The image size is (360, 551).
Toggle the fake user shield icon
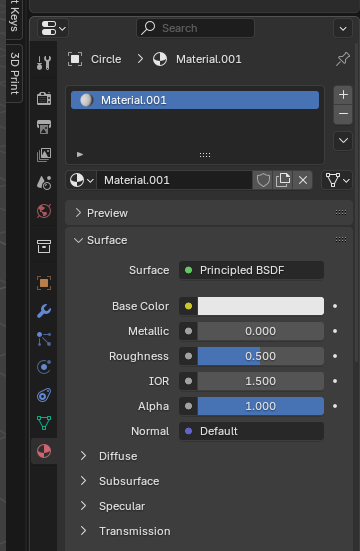(x=263, y=180)
